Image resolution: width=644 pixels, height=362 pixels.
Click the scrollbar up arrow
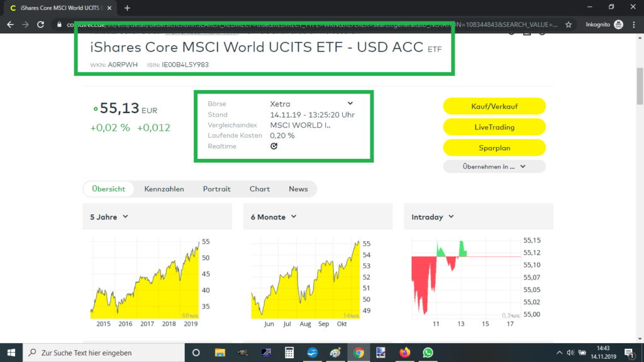640,38
